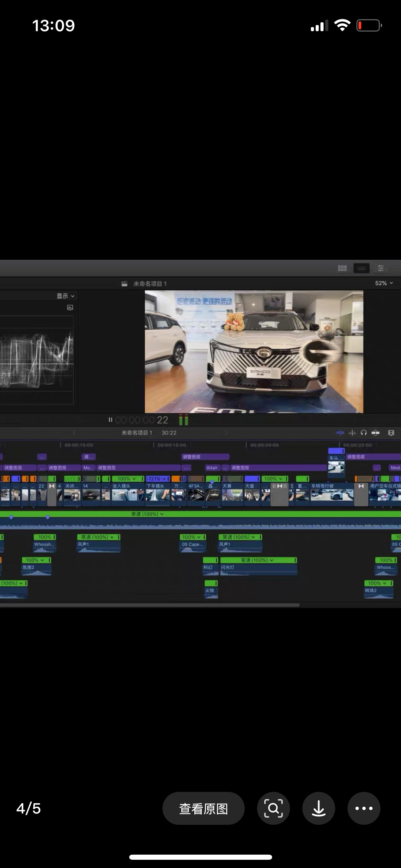The image size is (401, 868).
Task: Toggle the snapping icon
Action: click(376, 433)
